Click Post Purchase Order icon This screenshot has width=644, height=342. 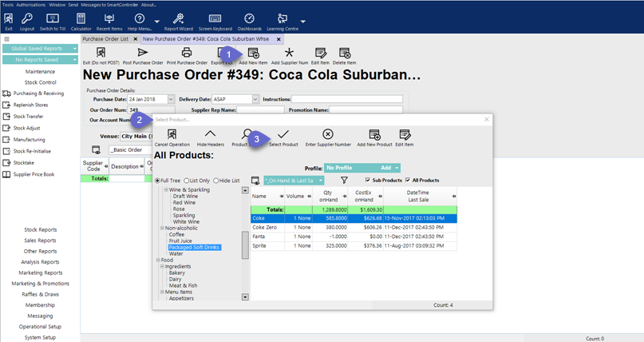coord(142,53)
